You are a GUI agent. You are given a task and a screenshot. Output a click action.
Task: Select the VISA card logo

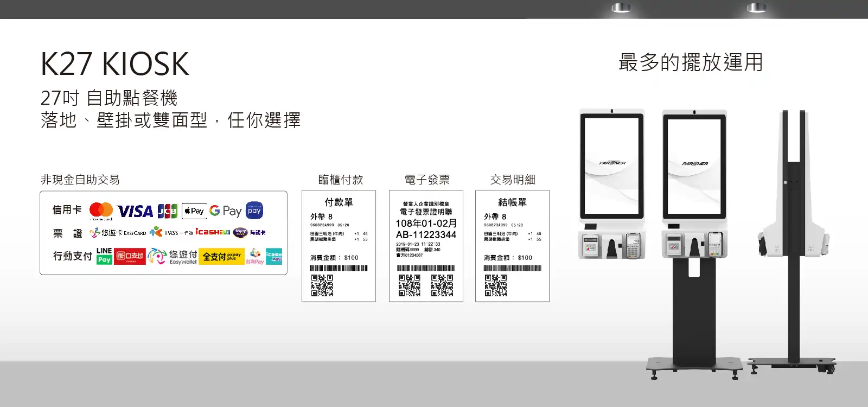click(135, 211)
